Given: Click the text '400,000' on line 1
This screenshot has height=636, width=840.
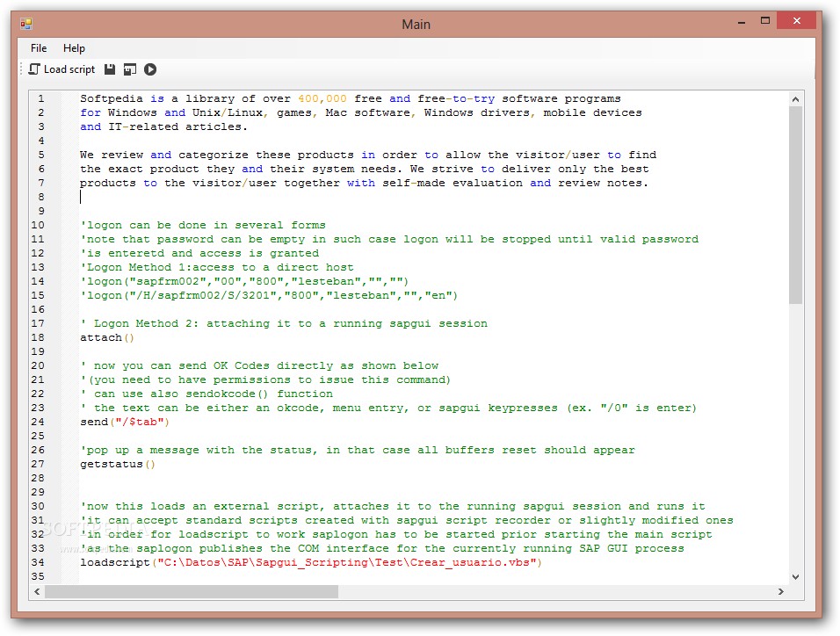Looking at the screenshot, I should (322, 98).
